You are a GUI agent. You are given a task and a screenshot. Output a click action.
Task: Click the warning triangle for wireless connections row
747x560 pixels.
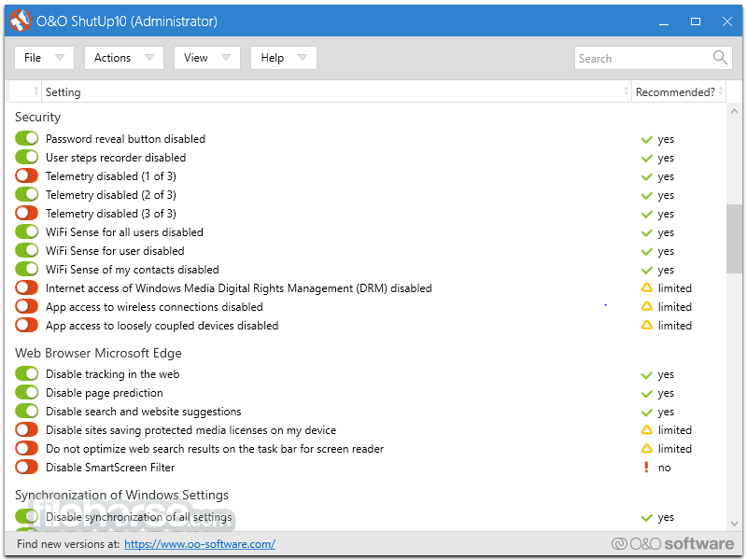(x=646, y=307)
